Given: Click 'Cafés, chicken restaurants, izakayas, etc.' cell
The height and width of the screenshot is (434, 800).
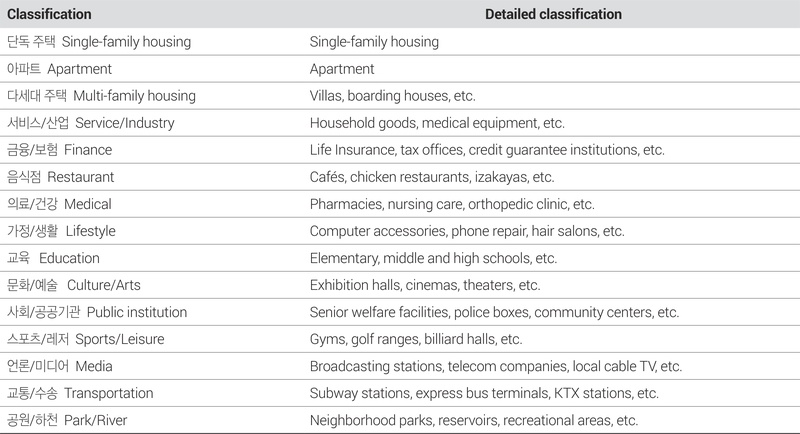Looking at the screenshot, I should (431, 177).
